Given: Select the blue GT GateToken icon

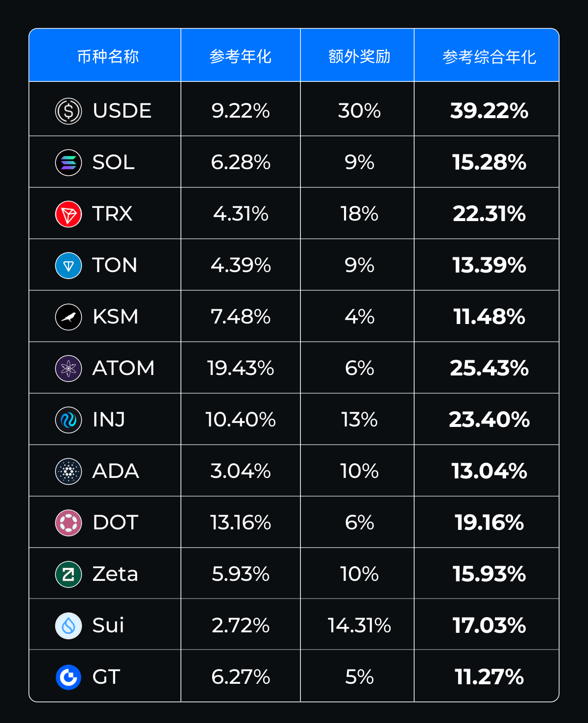Looking at the screenshot, I should click(69, 677).
